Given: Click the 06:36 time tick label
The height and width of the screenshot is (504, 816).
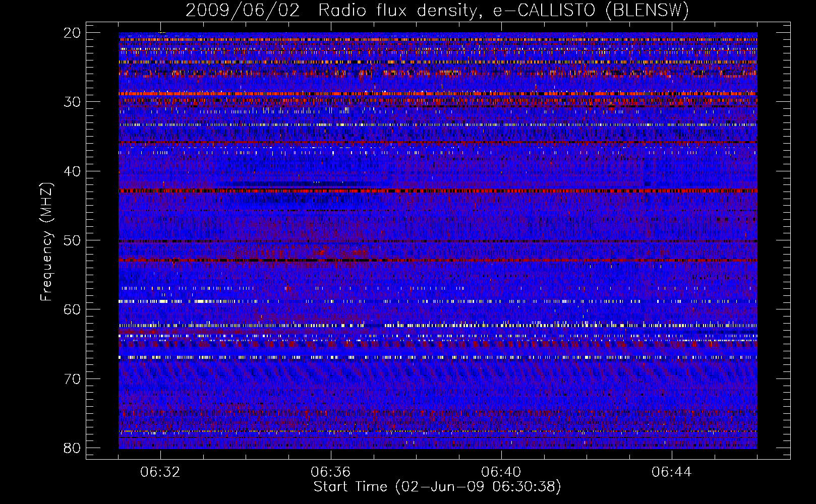Looking at the screenshot, I should click(x=331, y=472).
